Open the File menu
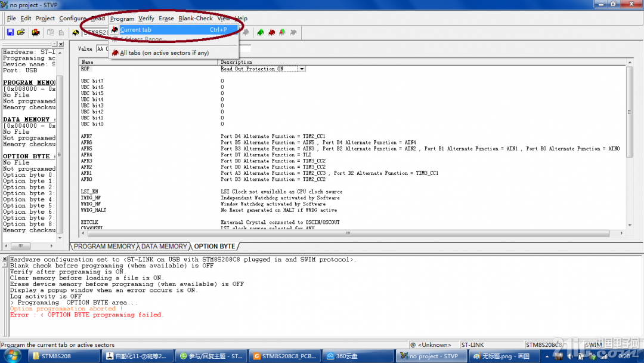This screenshot has width=644, height=363. 11,18
